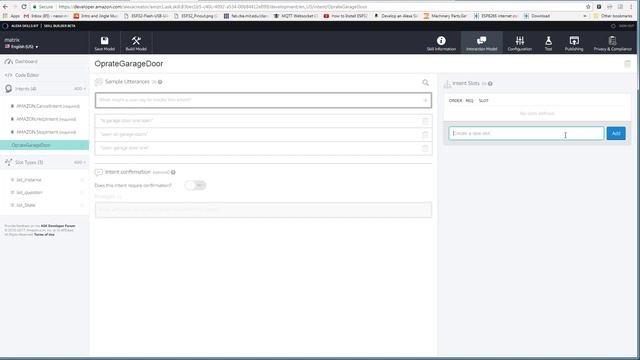Click the Create a new slot field
640x360 pixels.
[x=526, y=133]
